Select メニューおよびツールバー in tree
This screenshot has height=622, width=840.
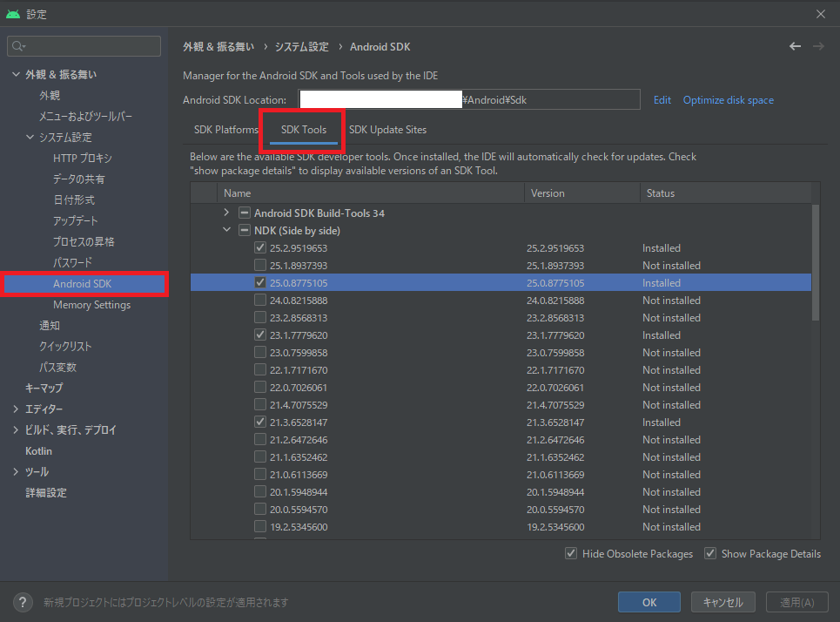coord(85,117)
